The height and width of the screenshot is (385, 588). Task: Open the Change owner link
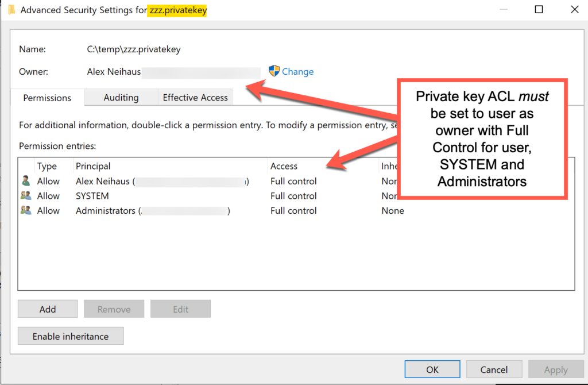(298, 71)
